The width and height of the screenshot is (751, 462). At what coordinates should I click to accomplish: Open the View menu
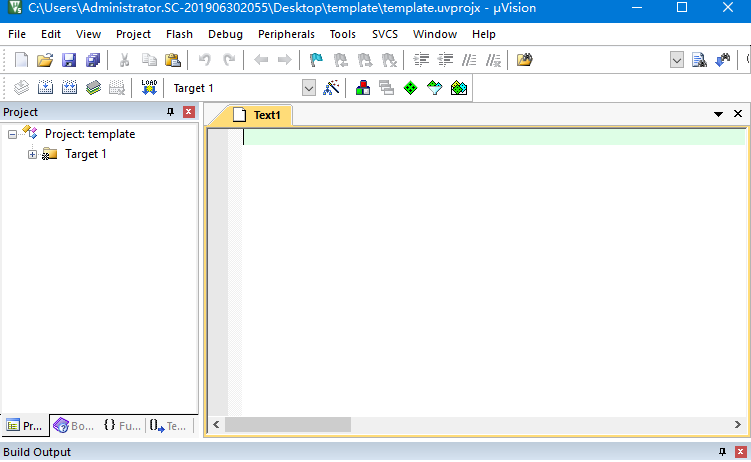(x=88, y=34)
